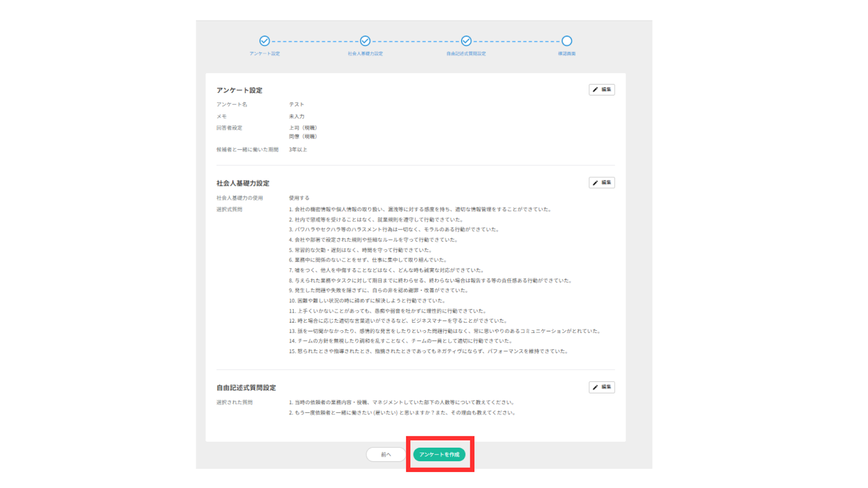Image resolution: width=868 pixels, height=488 pixels.
Task: Click the empty 確認画面 step circle
Action: pos(566,41)
